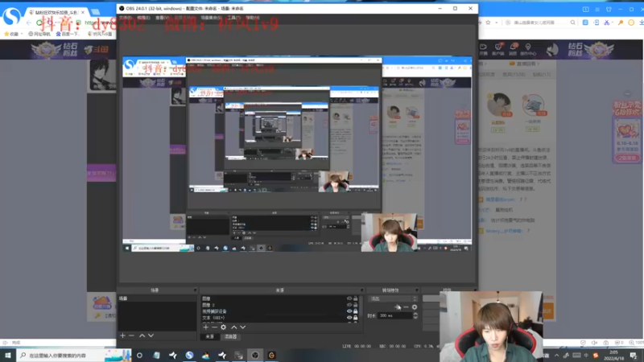The height and width of the screenshot is (362, 644).
Task: Expand the dropdown arrow beside the address bar star
Action: (497, 23)
